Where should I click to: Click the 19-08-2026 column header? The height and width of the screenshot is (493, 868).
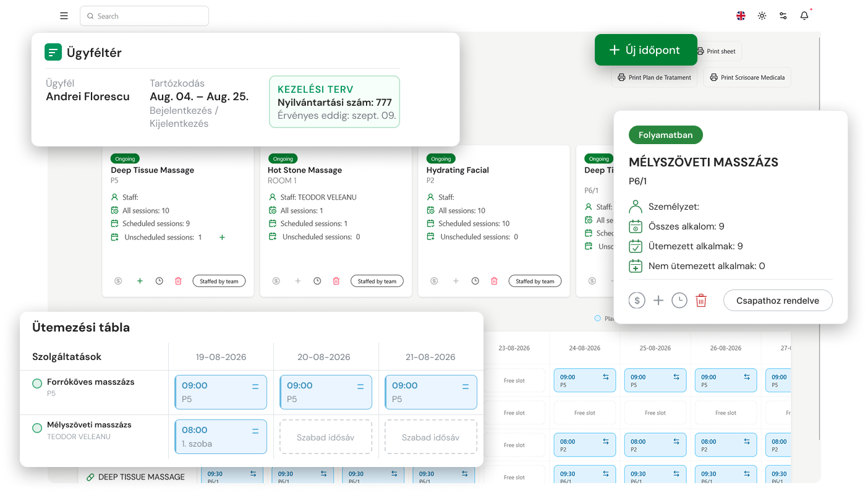click(x=221, y=357)
